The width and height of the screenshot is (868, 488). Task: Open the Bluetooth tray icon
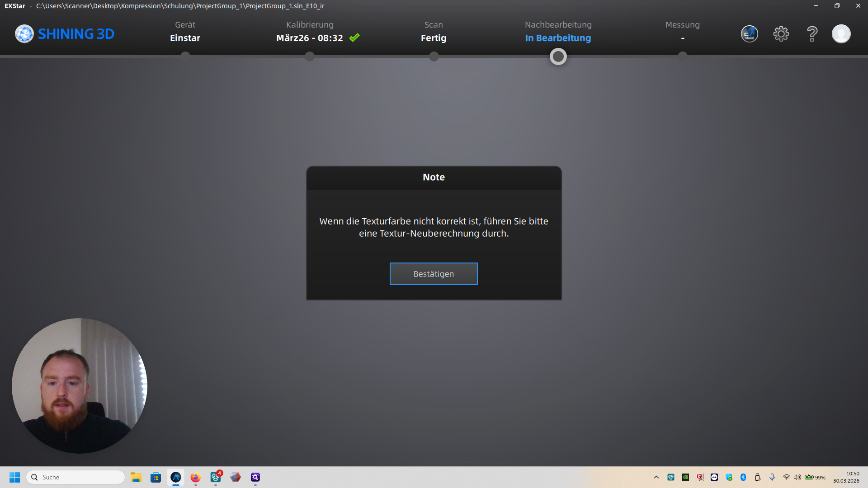tap(743, 477)
